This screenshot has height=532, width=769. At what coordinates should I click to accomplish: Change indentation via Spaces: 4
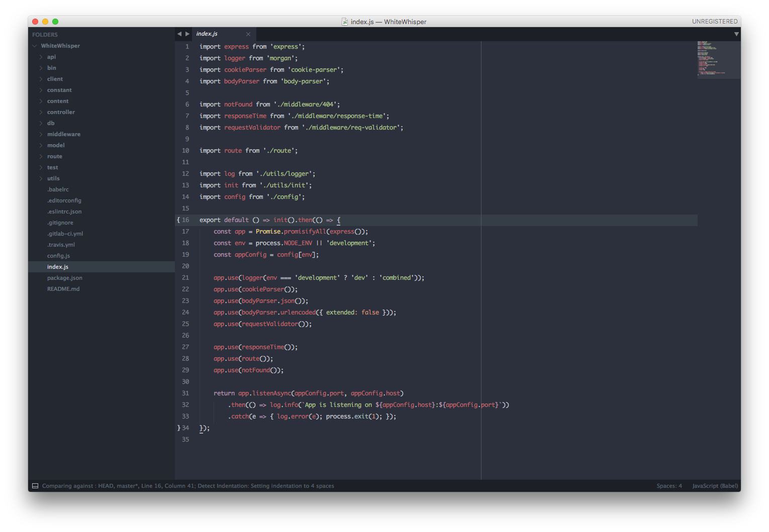tap(669, 486)
